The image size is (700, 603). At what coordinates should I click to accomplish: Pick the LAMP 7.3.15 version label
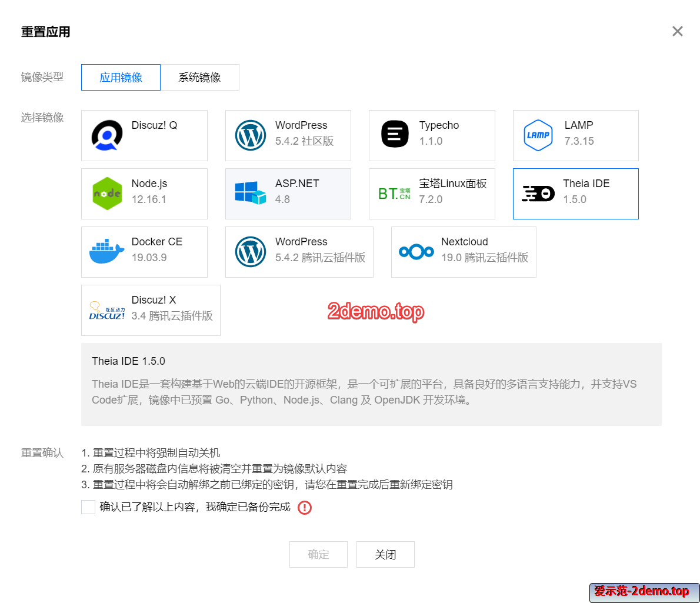click(x=579, y=141)
